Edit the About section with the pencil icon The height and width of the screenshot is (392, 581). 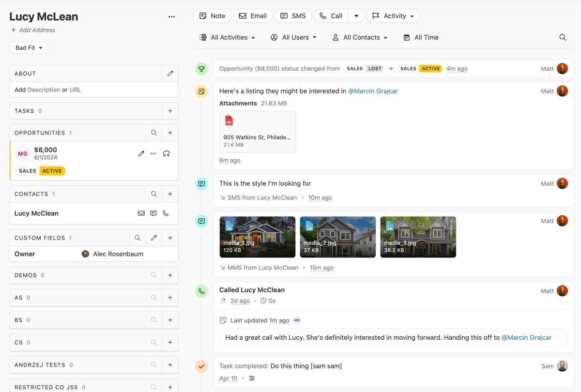170,74
